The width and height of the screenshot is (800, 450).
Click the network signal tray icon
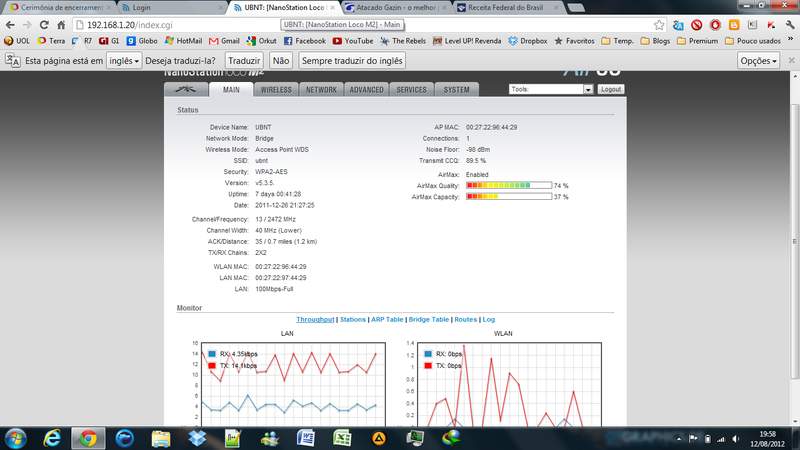click(x=721, y=439)
